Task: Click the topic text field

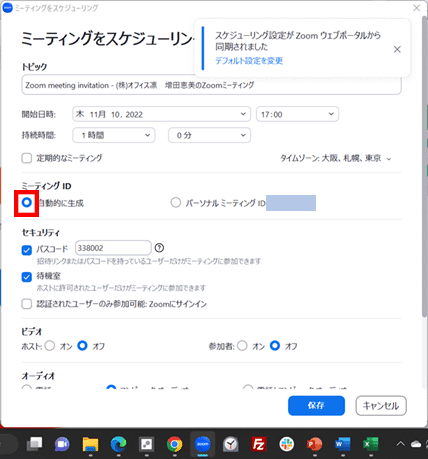Action: pyautogui.click(x=211, y=85)
